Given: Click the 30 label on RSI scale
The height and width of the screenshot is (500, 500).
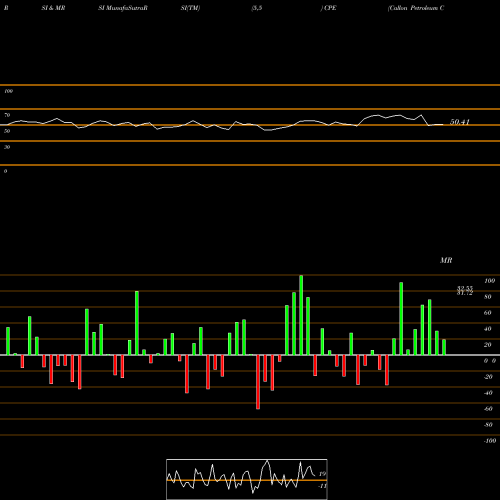Looking at the screenshot, I should point(7,147).
